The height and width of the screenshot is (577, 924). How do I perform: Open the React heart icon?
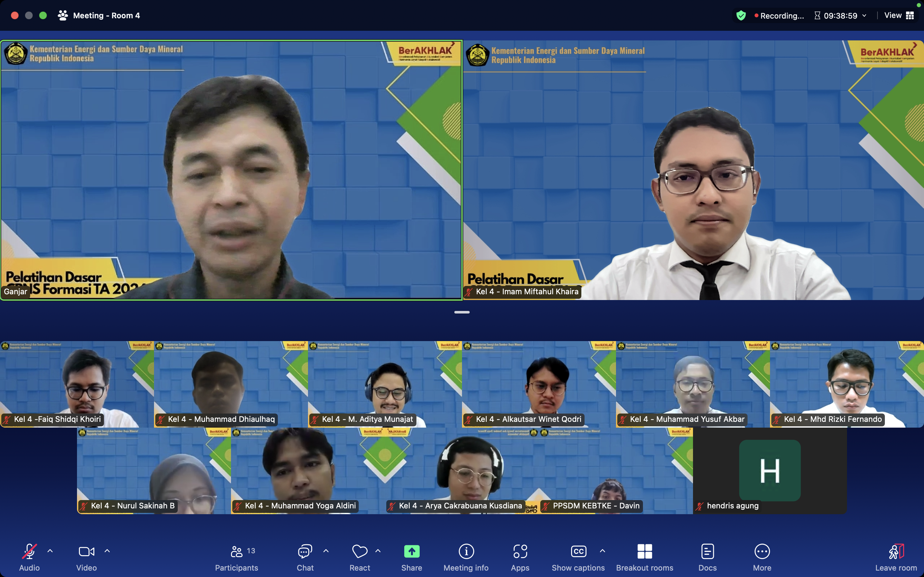click(x=360, y=551)
